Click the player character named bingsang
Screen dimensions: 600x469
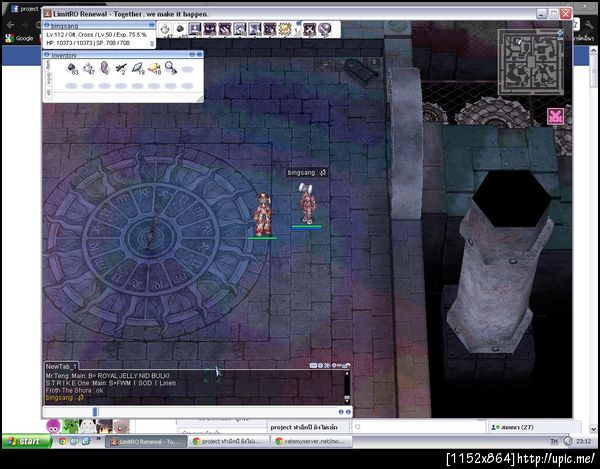click(307, 204)
